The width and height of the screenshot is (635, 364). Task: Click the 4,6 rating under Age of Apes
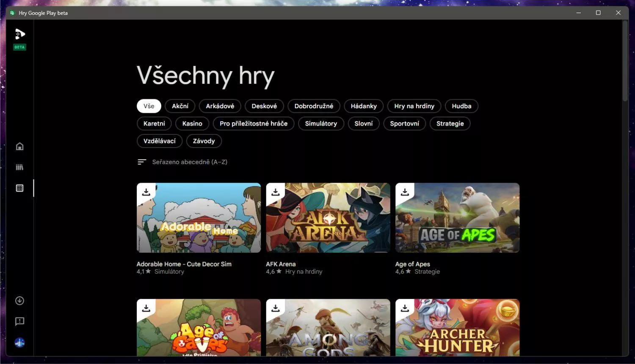point(403,271)
